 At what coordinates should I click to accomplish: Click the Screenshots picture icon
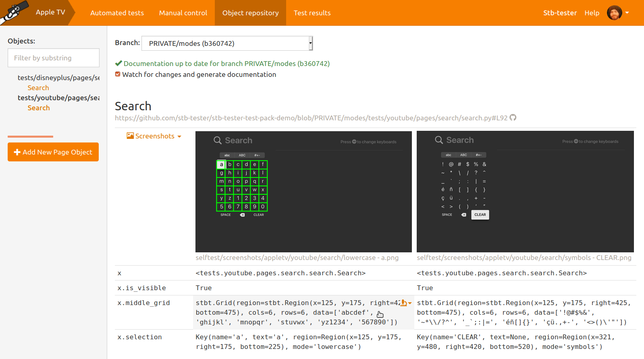point(130,136)
